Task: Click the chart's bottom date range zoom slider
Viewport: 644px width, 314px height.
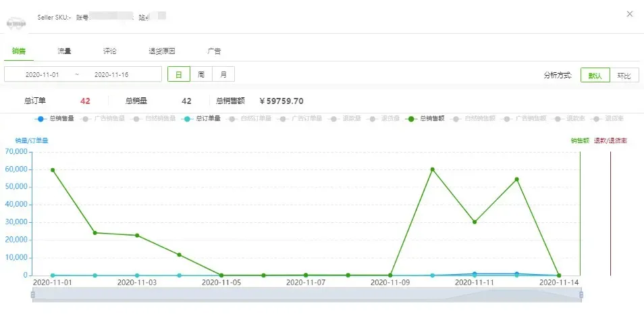Action: pyautogui.click(x=306, y=295)
